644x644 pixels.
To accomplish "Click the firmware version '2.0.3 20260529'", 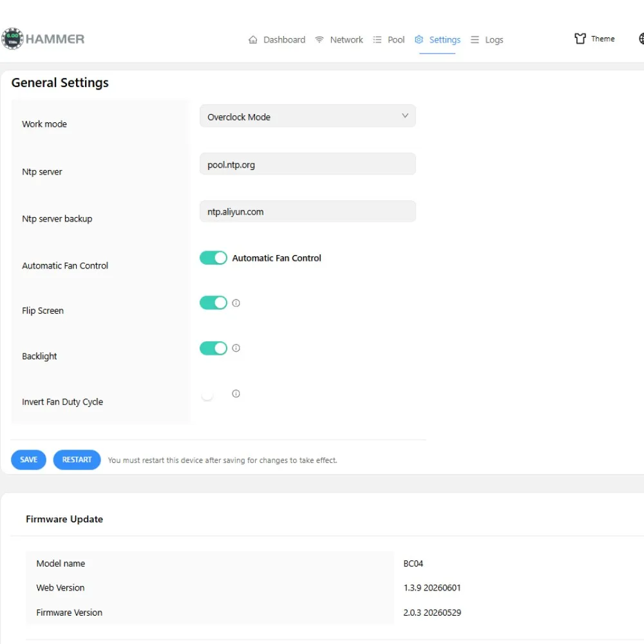I will tap(432, 612).
